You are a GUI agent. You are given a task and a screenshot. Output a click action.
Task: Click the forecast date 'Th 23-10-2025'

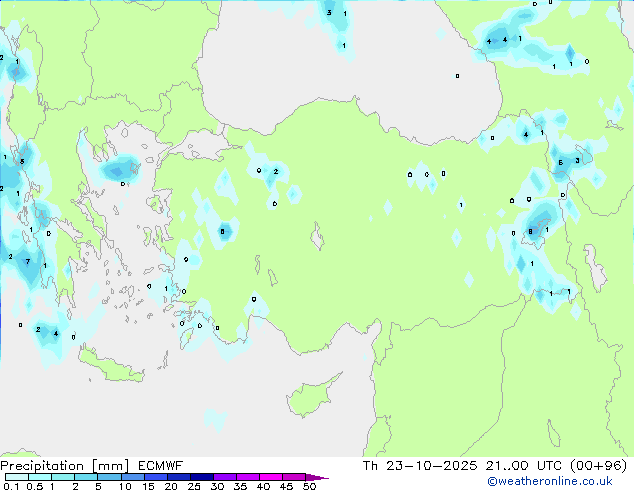click(420, 466)
